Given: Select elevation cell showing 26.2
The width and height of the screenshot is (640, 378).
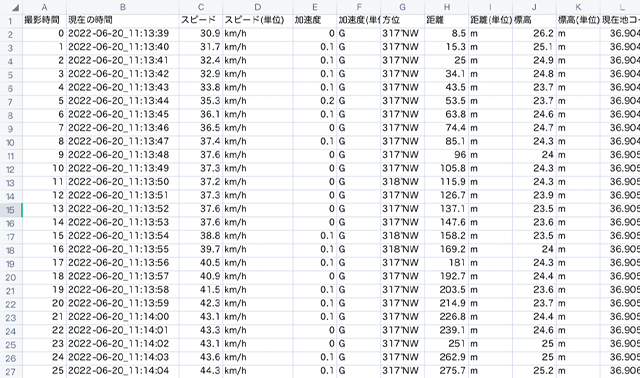Looking at the screenshot, I should click(x=534, y=33).
